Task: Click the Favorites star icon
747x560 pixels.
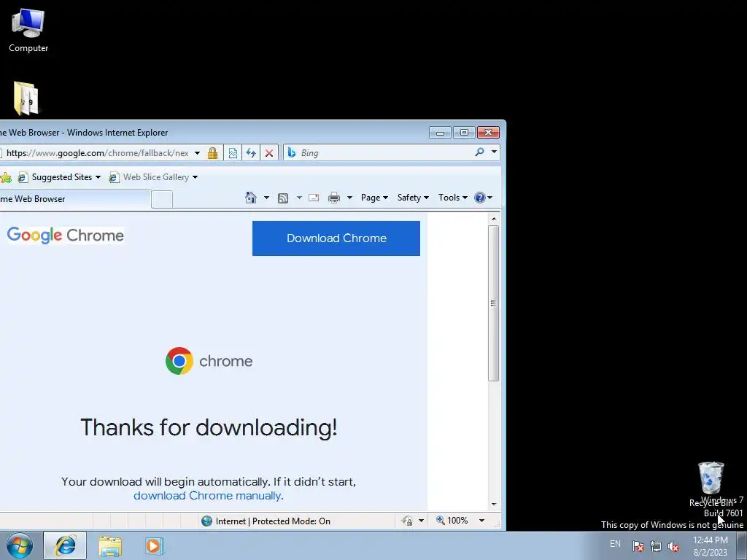Action: coord(6,178)
